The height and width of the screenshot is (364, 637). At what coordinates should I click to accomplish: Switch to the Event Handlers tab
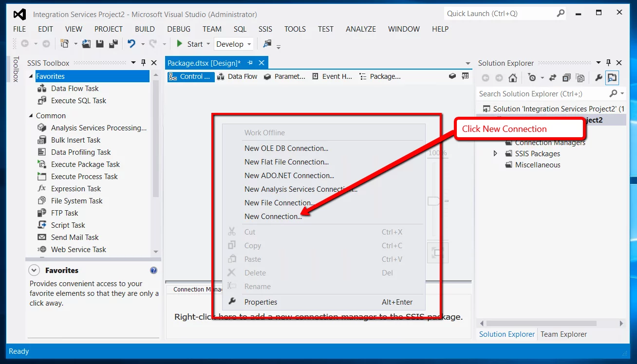(331, 76)
